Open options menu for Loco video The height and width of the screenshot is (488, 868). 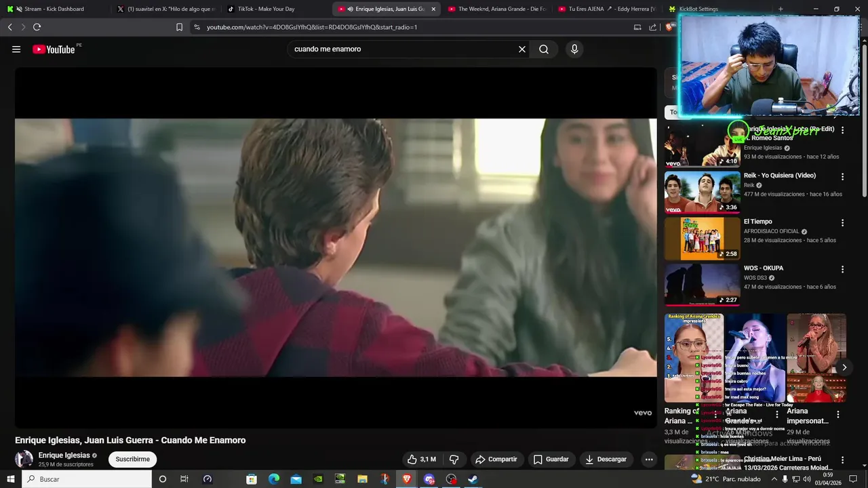tap(843, 129)
